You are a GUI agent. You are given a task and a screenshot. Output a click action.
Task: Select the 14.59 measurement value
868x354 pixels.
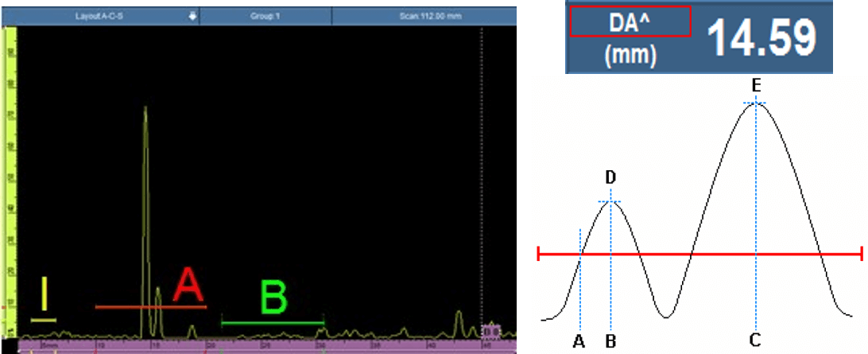tap(761, 37)
